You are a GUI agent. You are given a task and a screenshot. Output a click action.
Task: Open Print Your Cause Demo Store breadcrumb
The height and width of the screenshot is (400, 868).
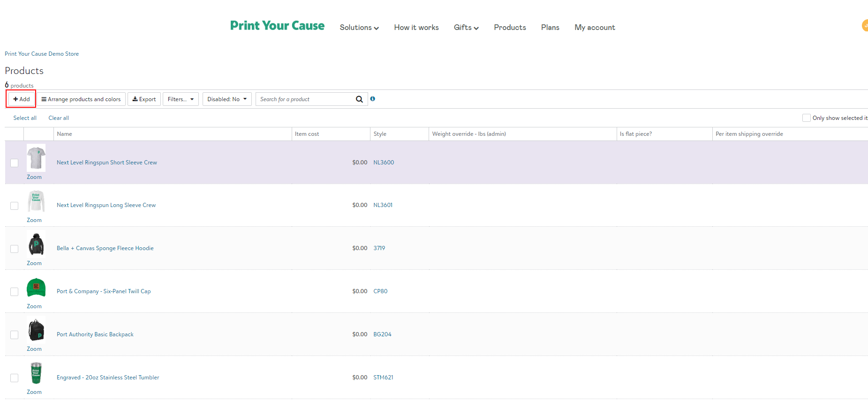coord(42,54)
